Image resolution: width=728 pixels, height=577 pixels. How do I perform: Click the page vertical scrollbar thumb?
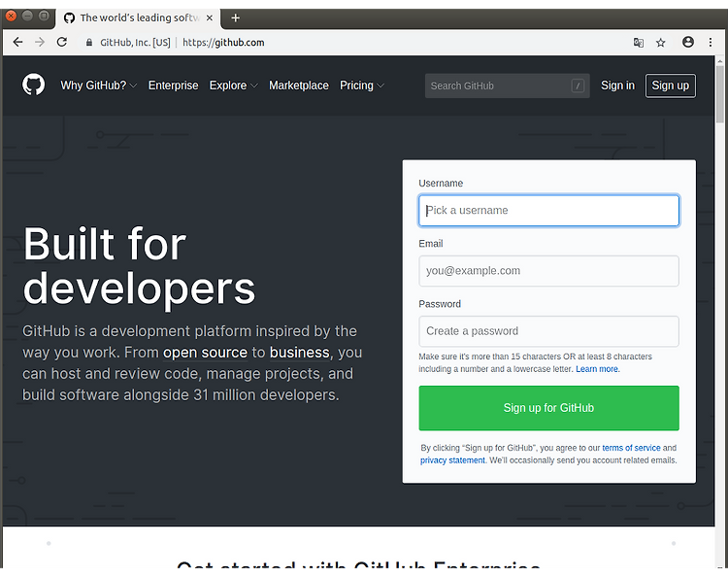[719, 94]
